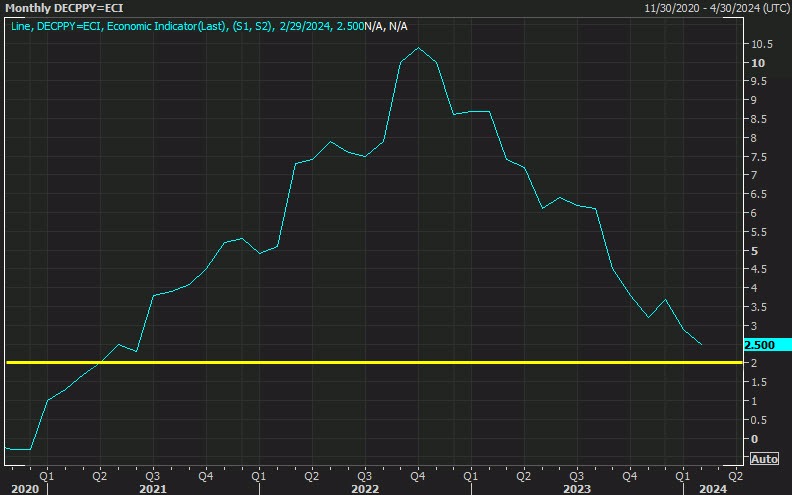Click the 2024 year label on time axis
Image resolution: width=792 pixels, height=495 pixels.
click(x=712, y=489)
